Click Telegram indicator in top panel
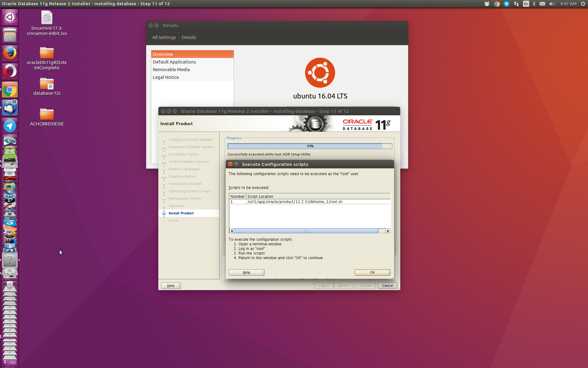Screen dimensions: 588x368 (x=507, y=4)
